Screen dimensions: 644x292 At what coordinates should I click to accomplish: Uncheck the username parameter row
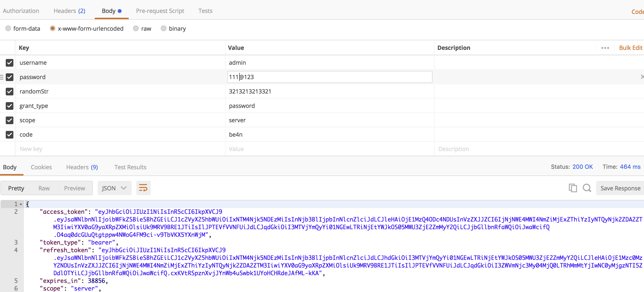(x=10, y=63)
